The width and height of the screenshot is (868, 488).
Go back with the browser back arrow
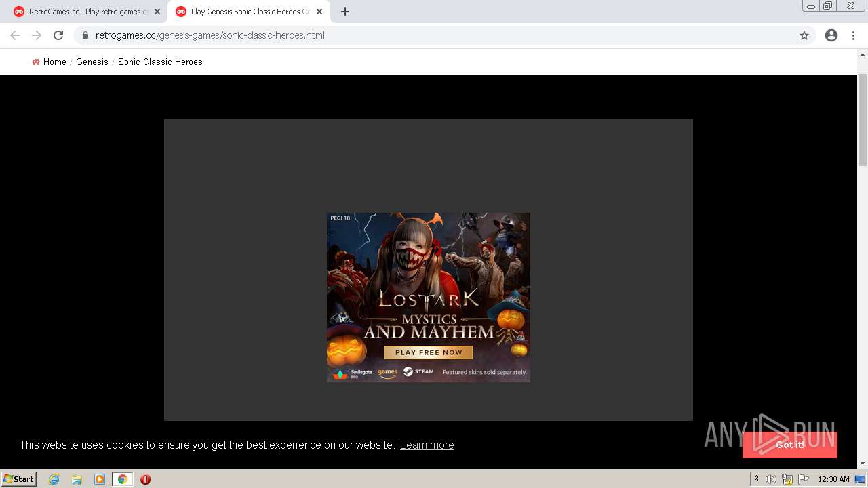pos(15,35)
